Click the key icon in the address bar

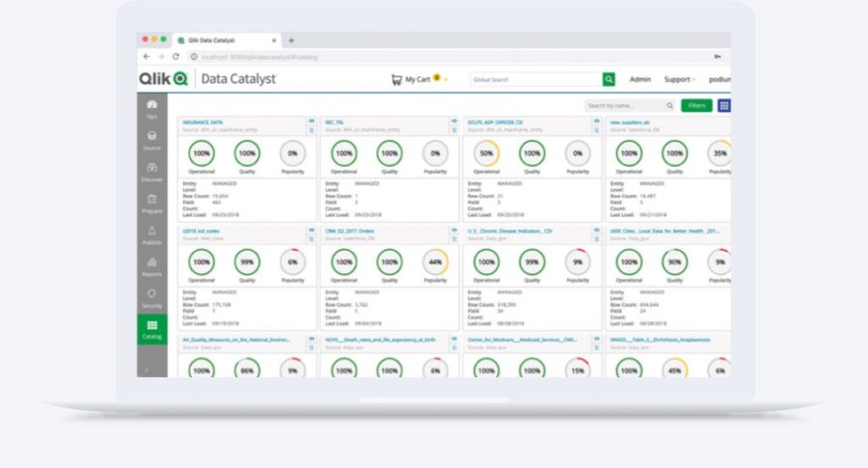click(718, 57)
